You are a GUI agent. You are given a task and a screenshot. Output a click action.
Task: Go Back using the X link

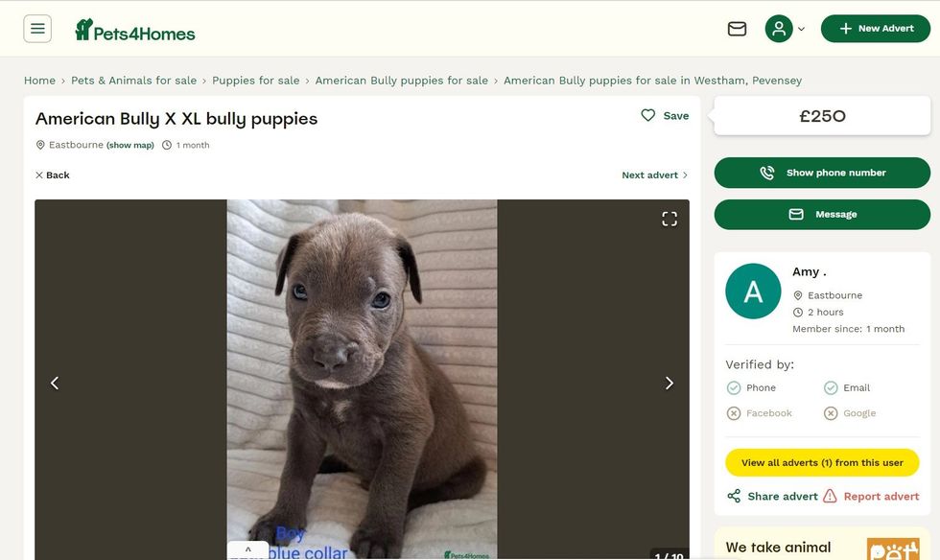(53, 175)
